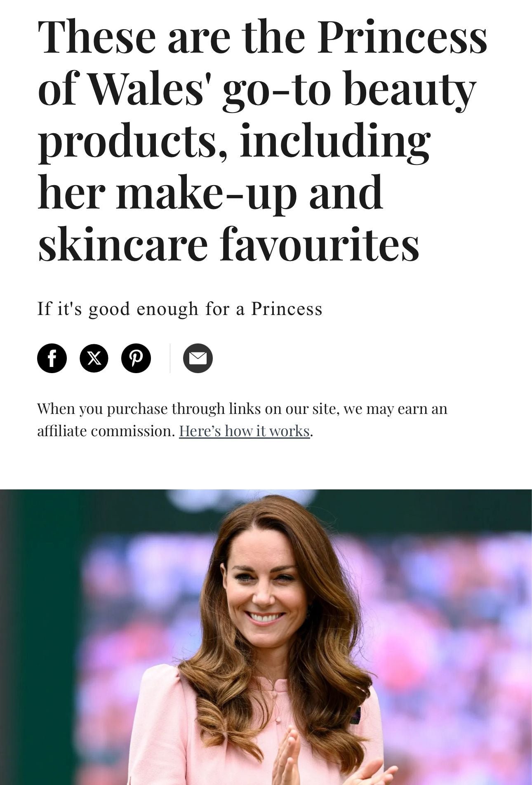Click "affiliate commission." in the disclosure text
The image size is (532, 785).
click(x=106, y=431)
